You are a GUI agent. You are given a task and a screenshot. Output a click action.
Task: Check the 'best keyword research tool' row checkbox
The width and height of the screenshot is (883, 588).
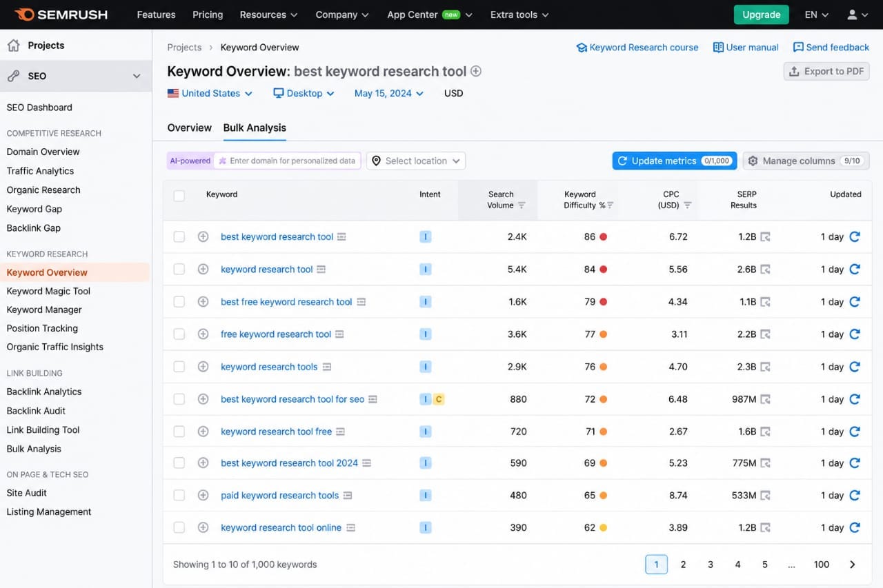179,237
